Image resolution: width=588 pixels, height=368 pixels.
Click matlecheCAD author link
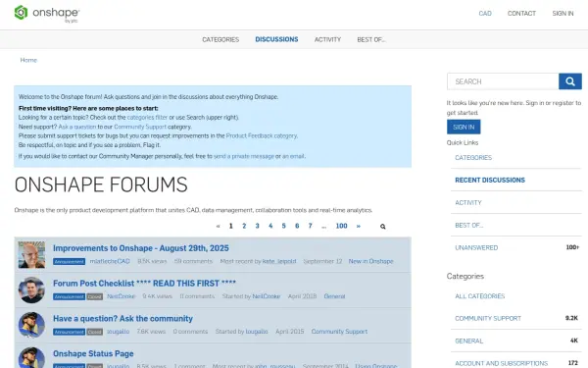point(110,261)
